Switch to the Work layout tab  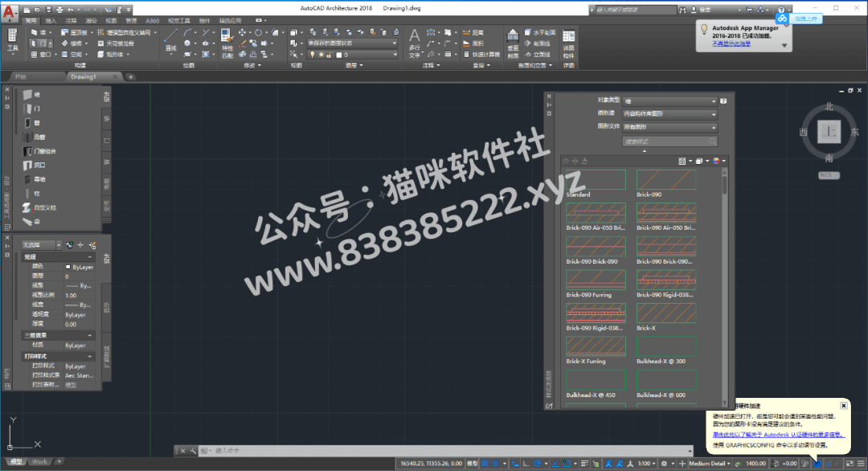(39, 461)
